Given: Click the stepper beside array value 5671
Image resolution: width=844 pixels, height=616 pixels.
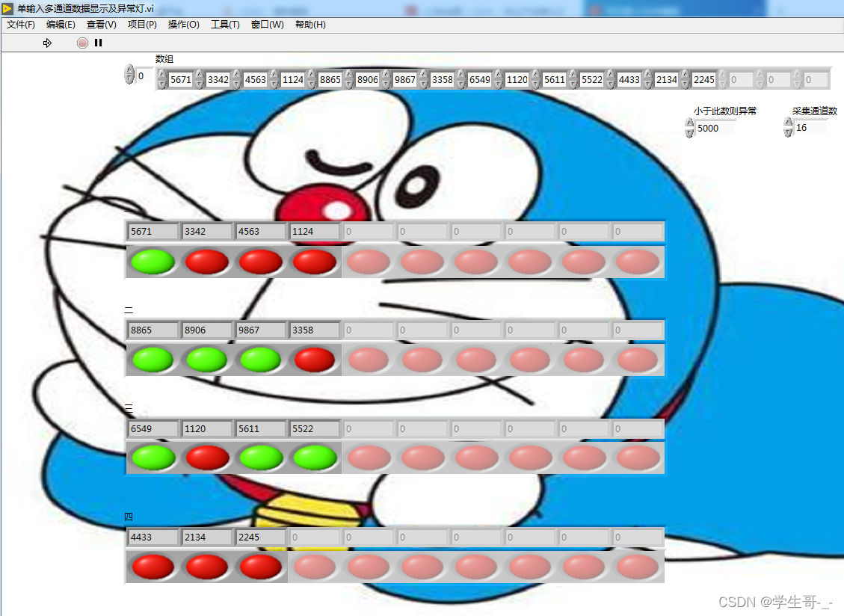Looking at the screenshot, I should point(162,79).
